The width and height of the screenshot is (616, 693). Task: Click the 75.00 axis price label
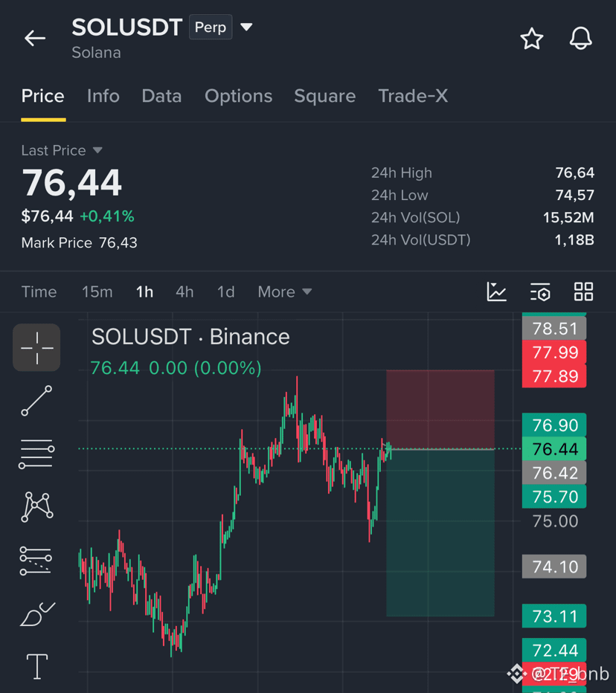pyautogui.click(x=555, y=521)
